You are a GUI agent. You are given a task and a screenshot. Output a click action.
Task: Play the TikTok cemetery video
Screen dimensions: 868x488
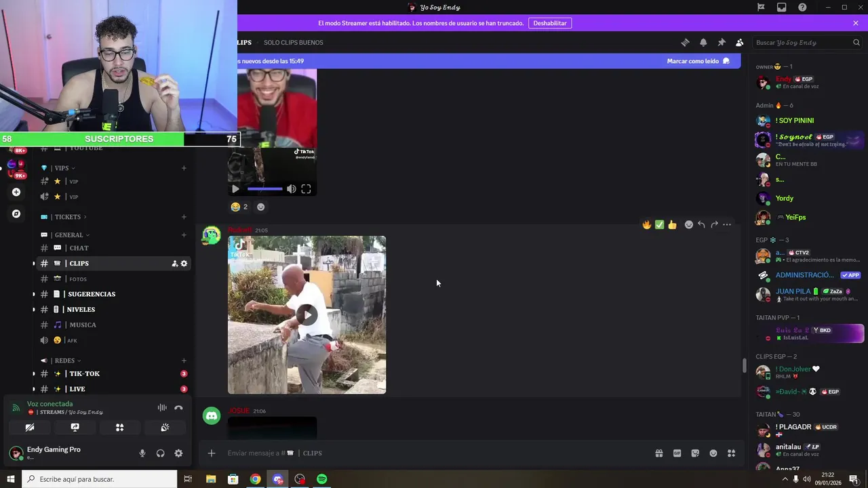(x=307, y=314)
